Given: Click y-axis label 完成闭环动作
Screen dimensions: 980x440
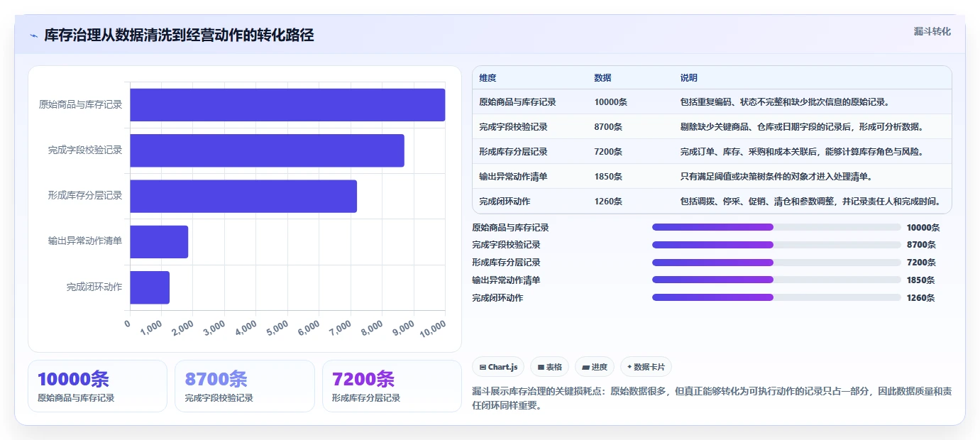Looking at the screenshot, I should point(94,287).
